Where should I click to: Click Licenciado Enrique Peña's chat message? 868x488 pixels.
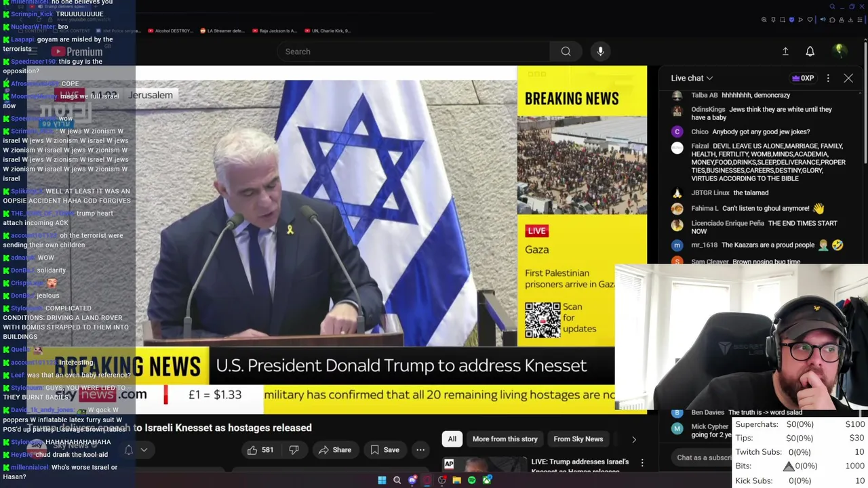[755, 227]
